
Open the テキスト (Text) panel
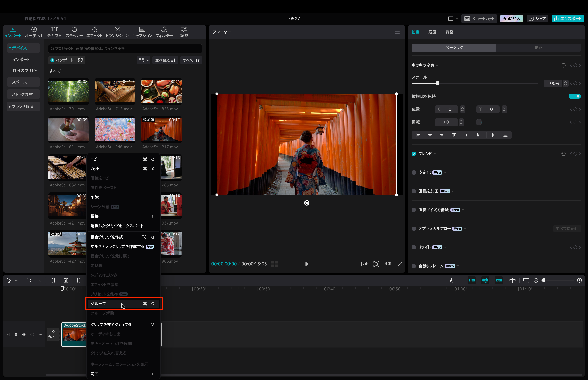pos(54,32)
